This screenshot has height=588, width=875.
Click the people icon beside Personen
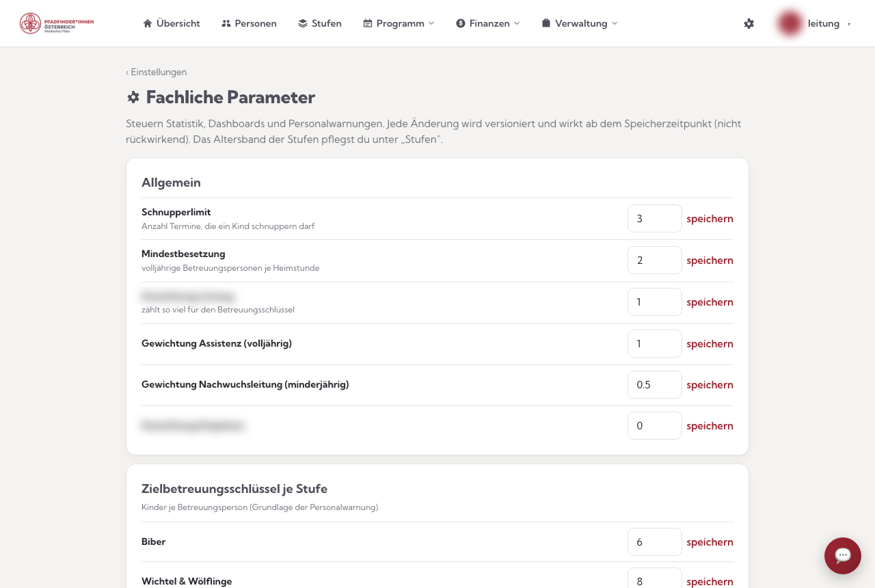coord(226,23)
